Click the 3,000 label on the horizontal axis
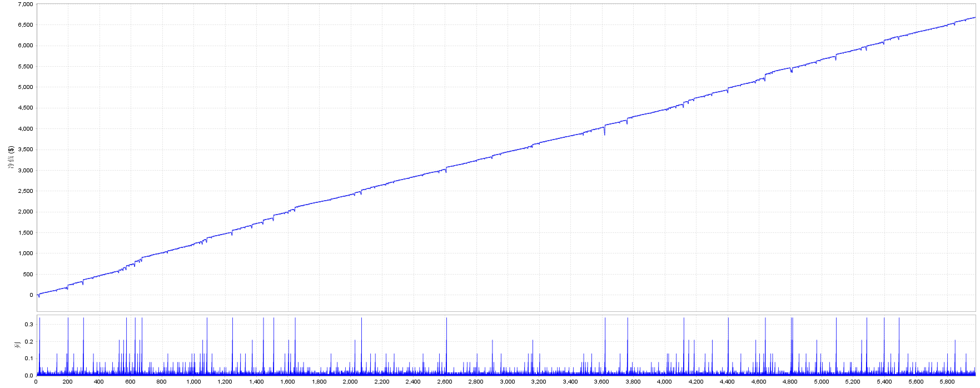Image resolution: width=980 pixels, height=388 pixels. click(x=508, y=382)
